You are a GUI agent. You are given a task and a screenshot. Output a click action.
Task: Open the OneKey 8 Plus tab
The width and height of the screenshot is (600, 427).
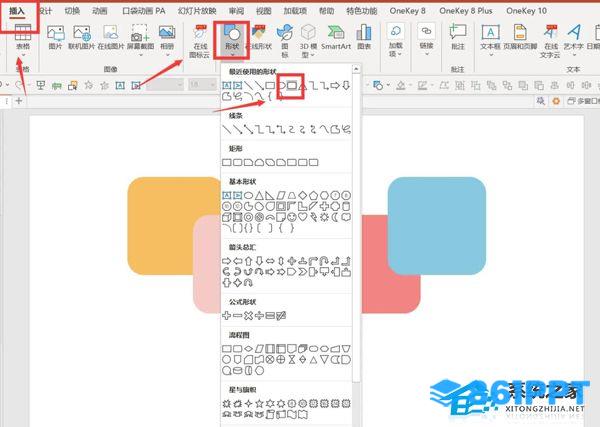click(x=466, y=11)
